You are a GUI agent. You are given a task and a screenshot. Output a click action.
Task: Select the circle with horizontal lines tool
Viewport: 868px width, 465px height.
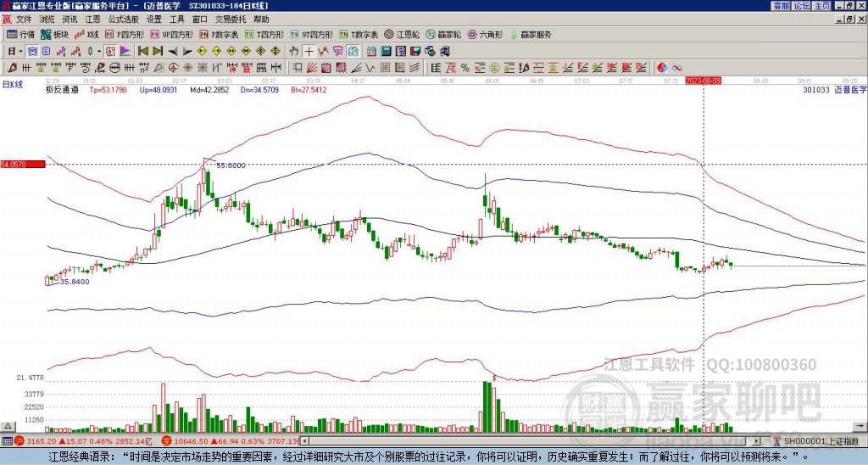114,68
